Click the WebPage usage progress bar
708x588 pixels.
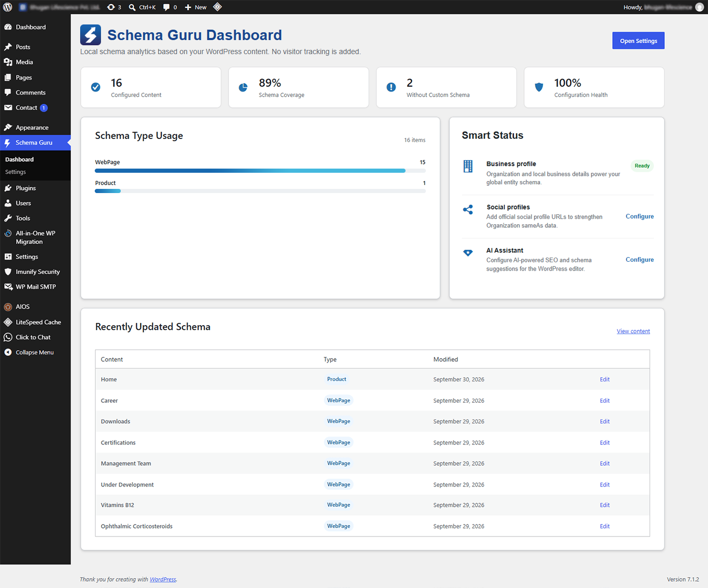click(260, 171)
